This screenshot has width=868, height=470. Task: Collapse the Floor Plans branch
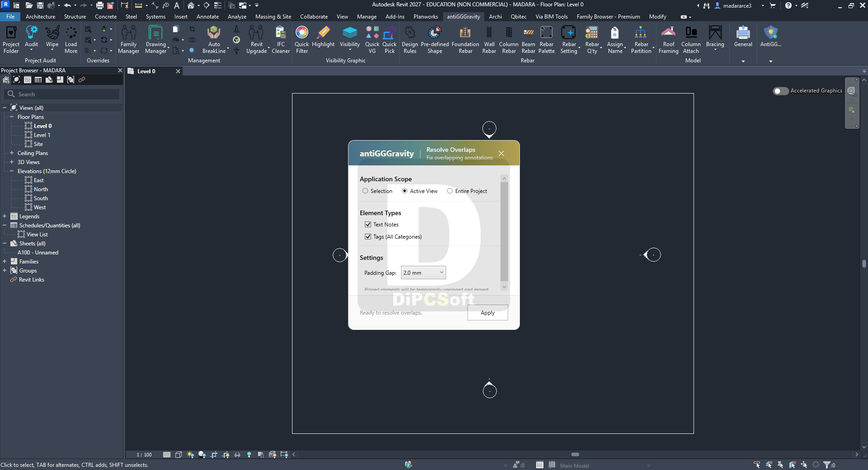pyautogui.click(x=12, y=117)
